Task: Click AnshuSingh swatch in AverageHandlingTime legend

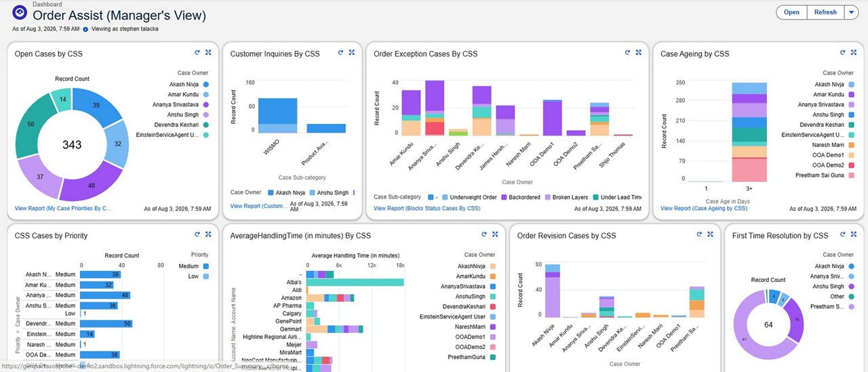Action: 492,296
